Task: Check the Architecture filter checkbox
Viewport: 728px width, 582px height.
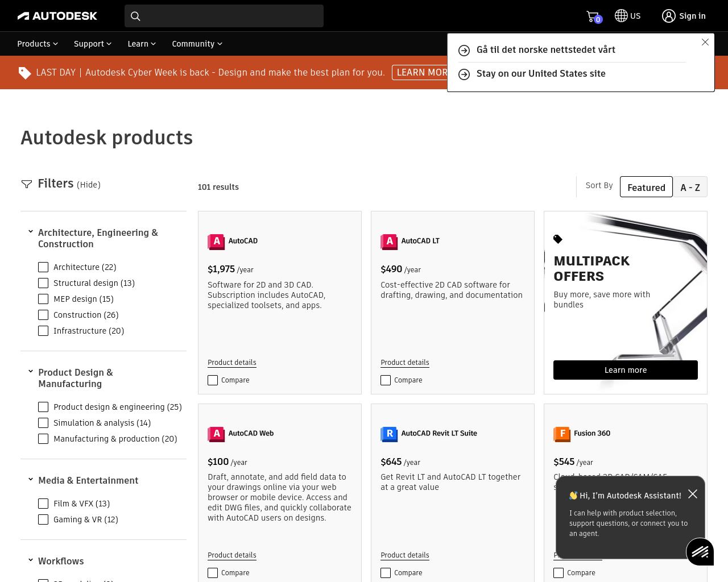Action: [x=43, y=267]
